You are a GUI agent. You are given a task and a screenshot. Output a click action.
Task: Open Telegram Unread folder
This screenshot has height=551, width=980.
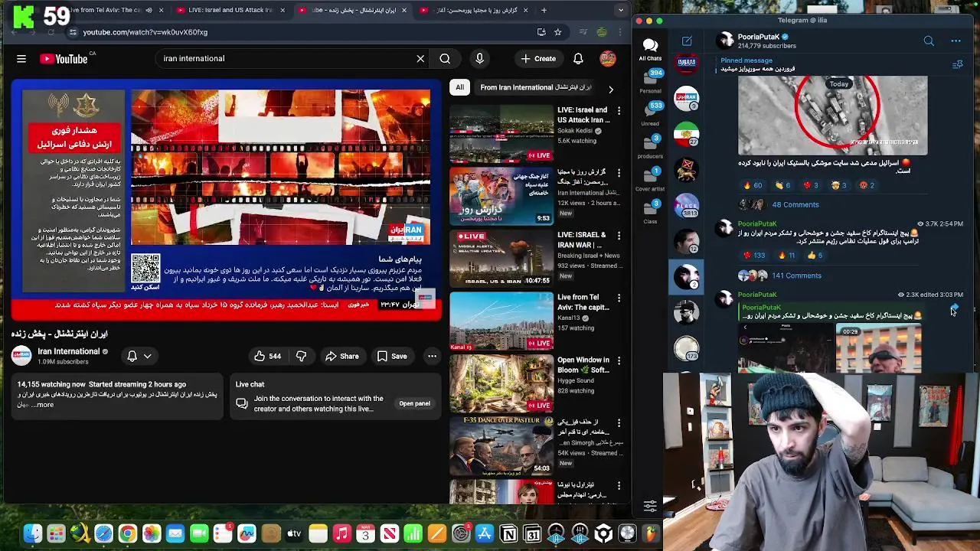point(650,114)
